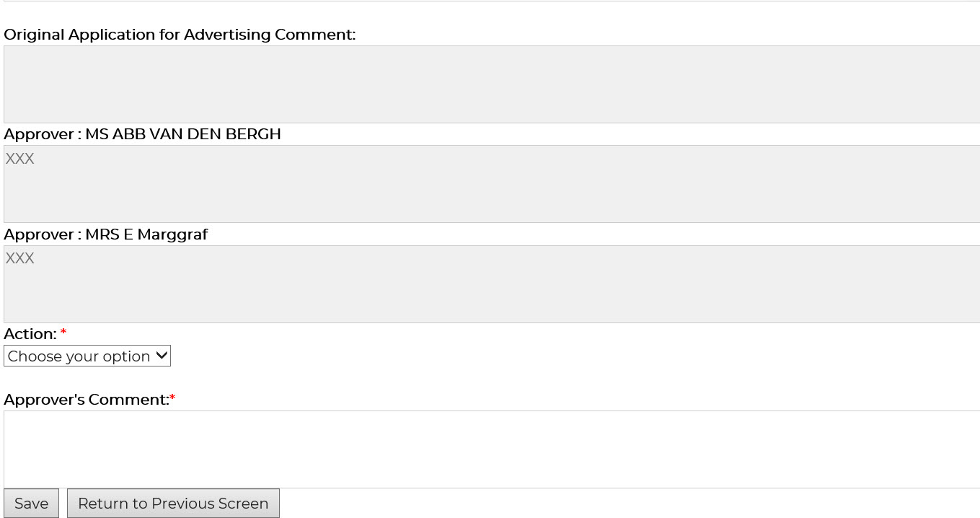980x518 pixels.
Task: Click the Original Application for Advertising Comment box
Action: pos(490,84)
